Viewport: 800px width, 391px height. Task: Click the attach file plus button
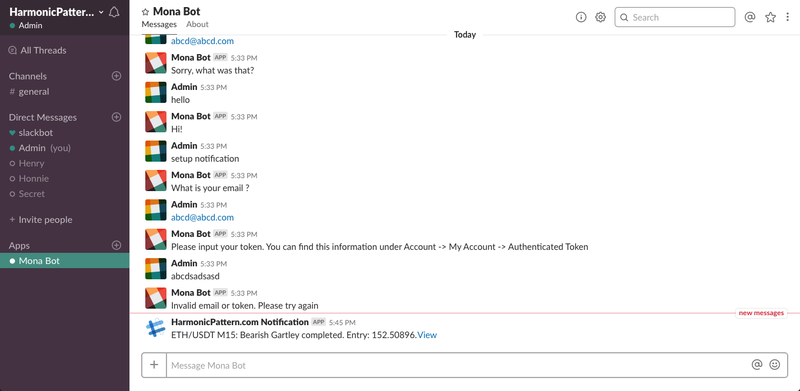[154, 365]
